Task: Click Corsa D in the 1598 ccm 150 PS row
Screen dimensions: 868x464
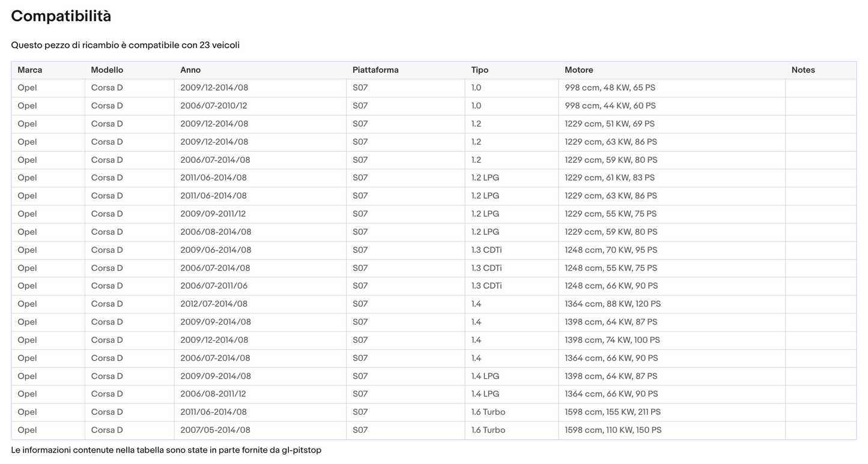Action: [107, 430]
